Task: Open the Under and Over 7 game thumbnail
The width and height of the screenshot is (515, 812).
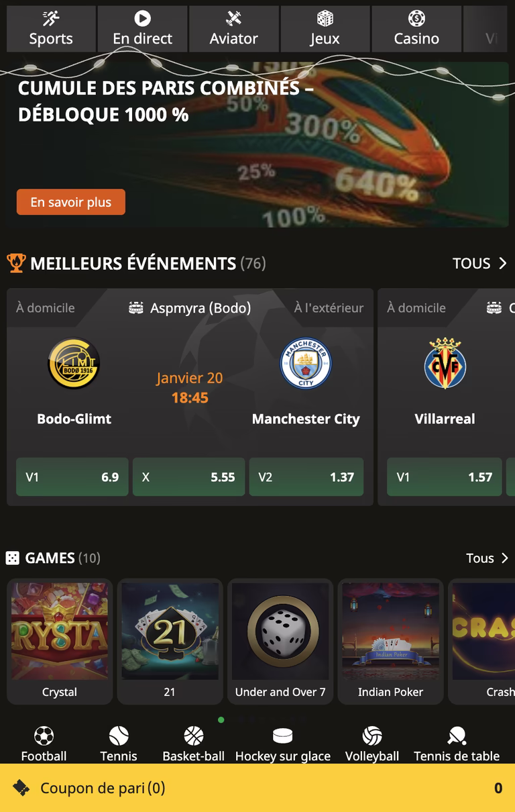Action: 280,641
